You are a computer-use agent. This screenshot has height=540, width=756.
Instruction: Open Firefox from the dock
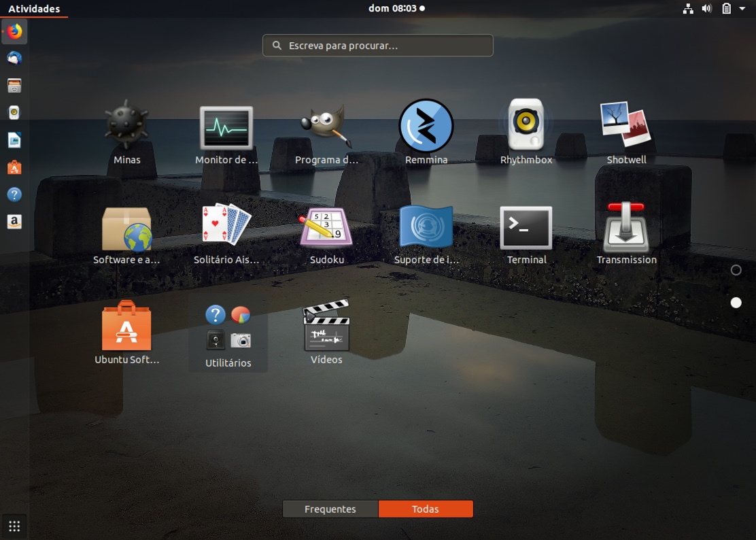tap(14, 31)
